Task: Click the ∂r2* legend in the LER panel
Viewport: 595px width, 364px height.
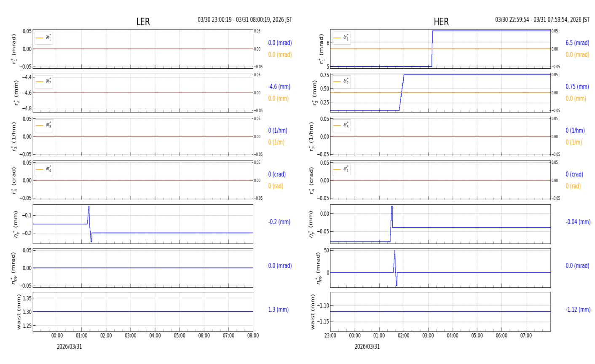Action: [44, 82]
